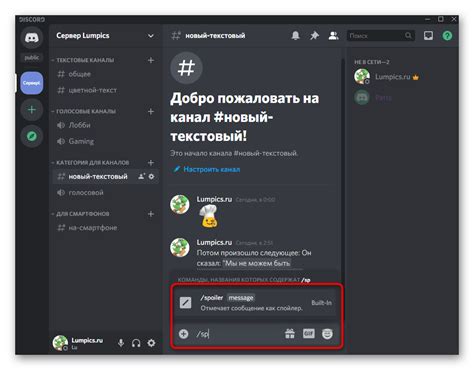Click the chef emoji in the message

pos(209,216)
